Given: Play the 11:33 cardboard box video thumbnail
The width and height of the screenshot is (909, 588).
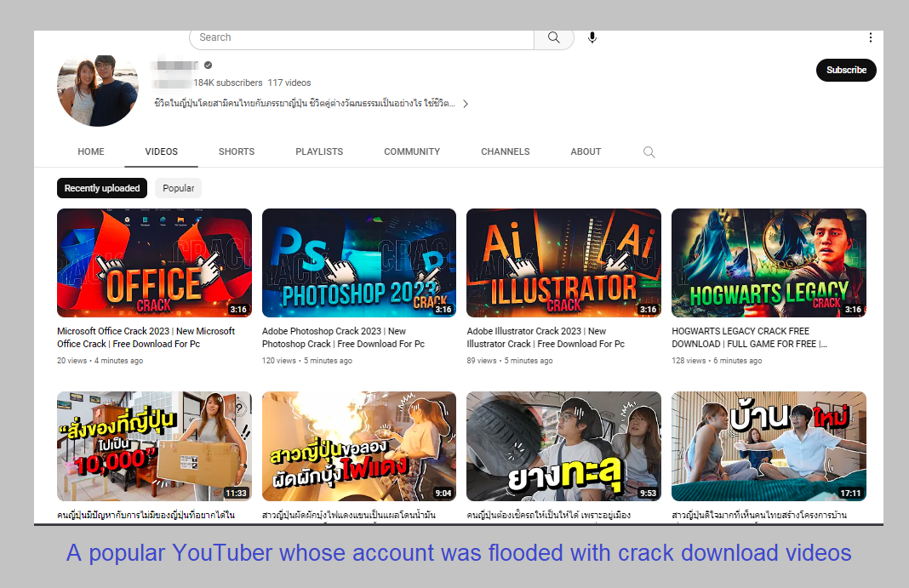Looking at the screenshot, I should (x=154, y=446).
